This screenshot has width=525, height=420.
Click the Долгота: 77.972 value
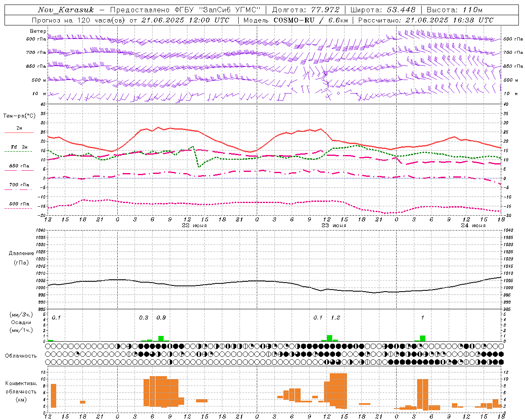pyautogui.click(x=306, y=10)
